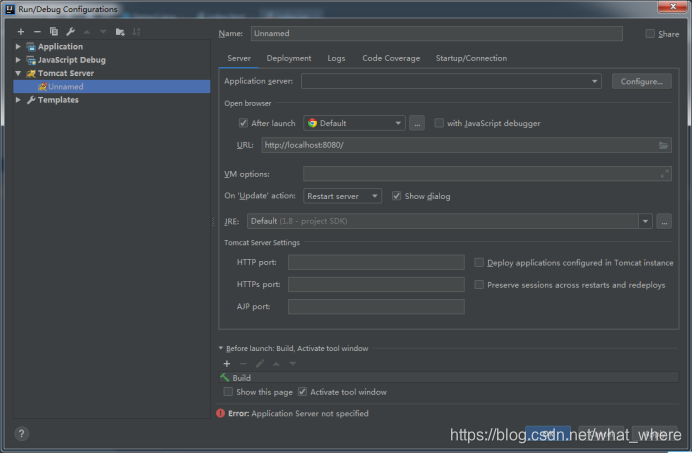Select the Application label in the tree
Image resolution: width=692 pixels, height=454 pixels.
[x=60, y=46]
